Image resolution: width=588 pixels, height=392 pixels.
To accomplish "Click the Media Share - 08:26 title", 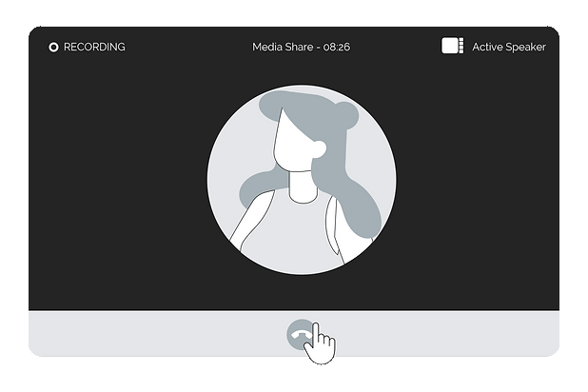I will [x=301, y=47].
